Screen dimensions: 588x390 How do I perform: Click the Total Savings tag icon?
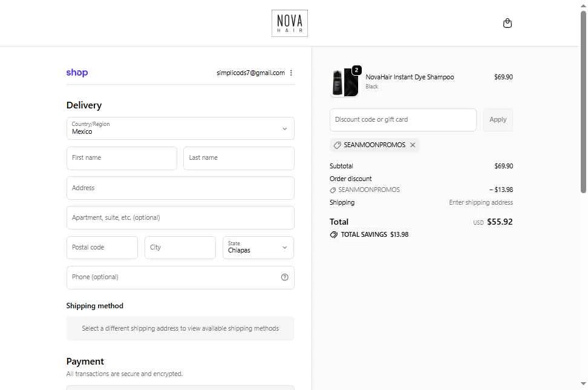(x=333, y=234)
